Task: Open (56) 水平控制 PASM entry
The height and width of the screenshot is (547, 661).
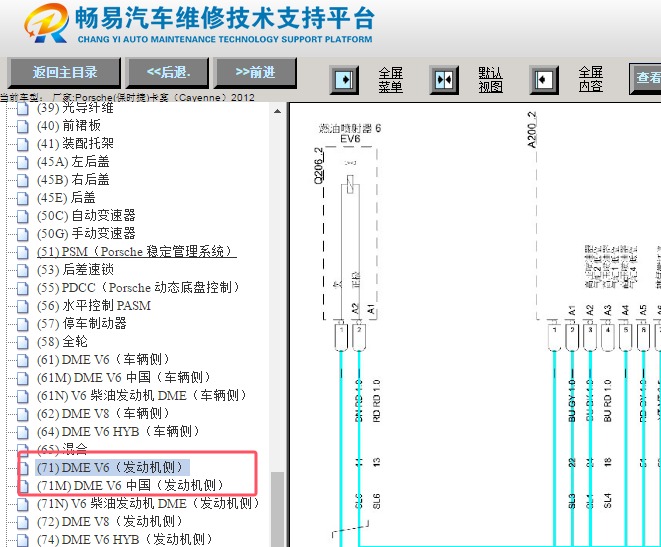Action: click(94, 306)
